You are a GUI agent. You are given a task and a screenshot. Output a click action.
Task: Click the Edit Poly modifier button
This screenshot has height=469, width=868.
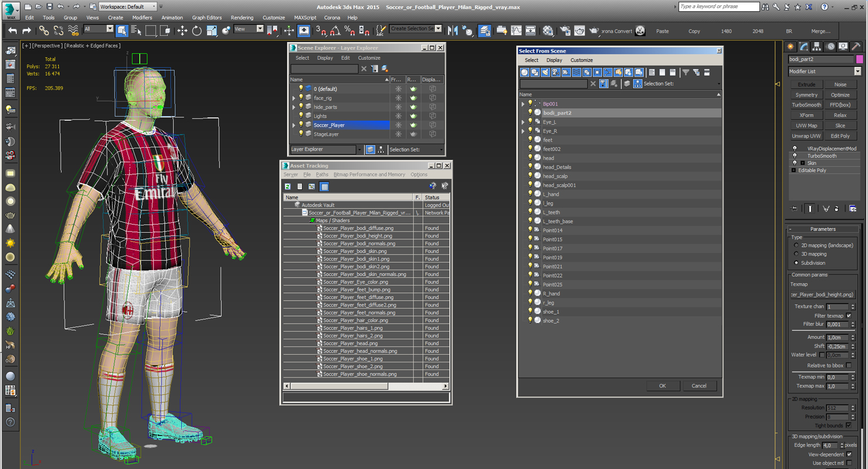(840, 136)
